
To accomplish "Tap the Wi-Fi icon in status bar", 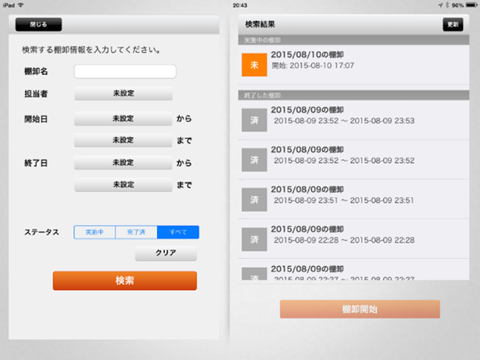I will [21, 5].
